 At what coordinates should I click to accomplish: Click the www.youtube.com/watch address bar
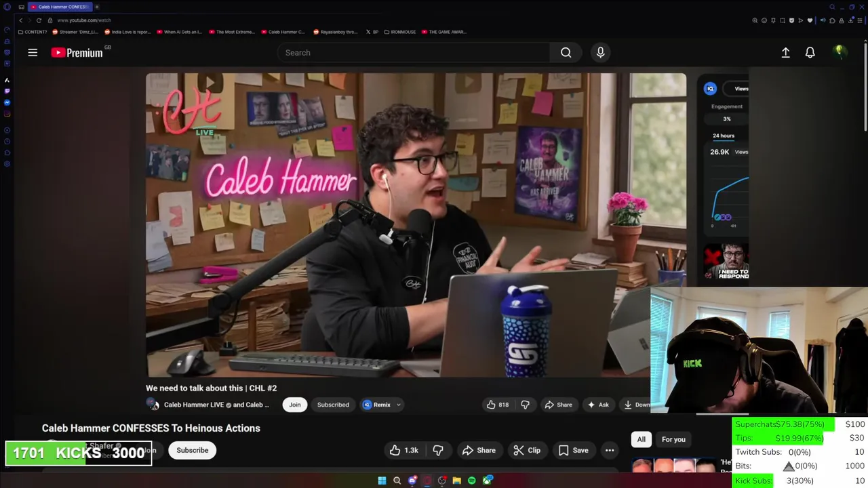click(84, 20)
